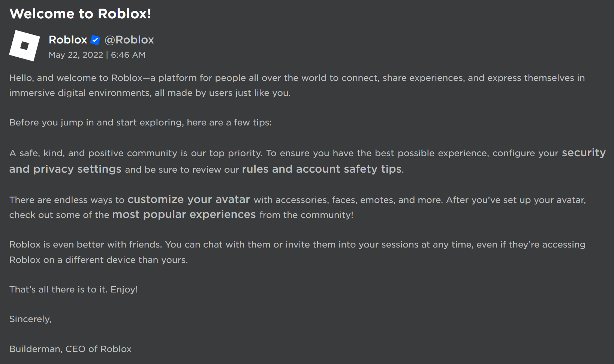Image resolution: width=614 pixels, height=364 pixels.
Task: Visit the most popular experiences link
Action: tap(184, 214)
